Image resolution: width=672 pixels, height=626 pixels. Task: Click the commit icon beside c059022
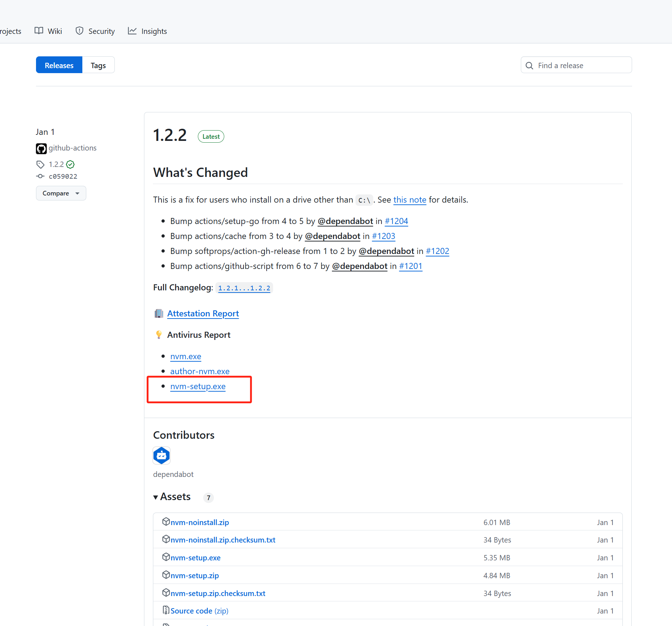(40, 176)
